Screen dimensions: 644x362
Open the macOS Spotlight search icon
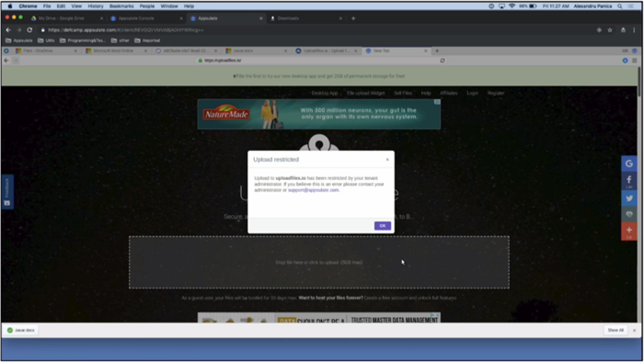(x=619, y=6)
